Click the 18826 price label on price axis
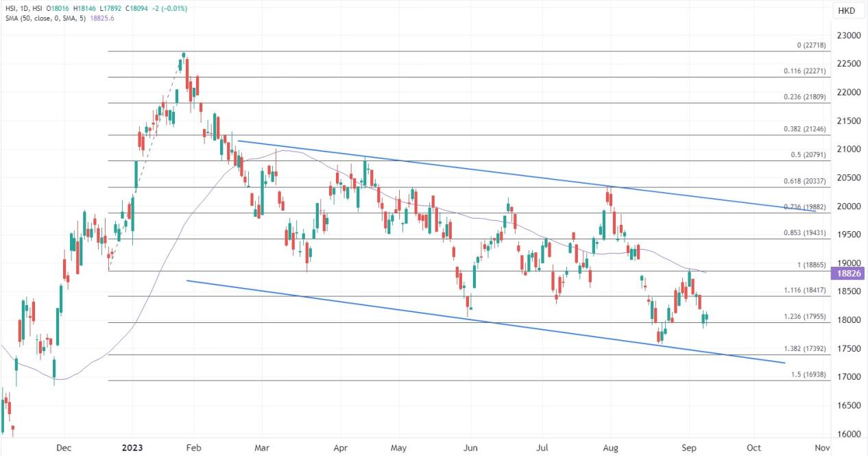The height and width of the screenshot is (456, 868). click(x=847, y=273)
